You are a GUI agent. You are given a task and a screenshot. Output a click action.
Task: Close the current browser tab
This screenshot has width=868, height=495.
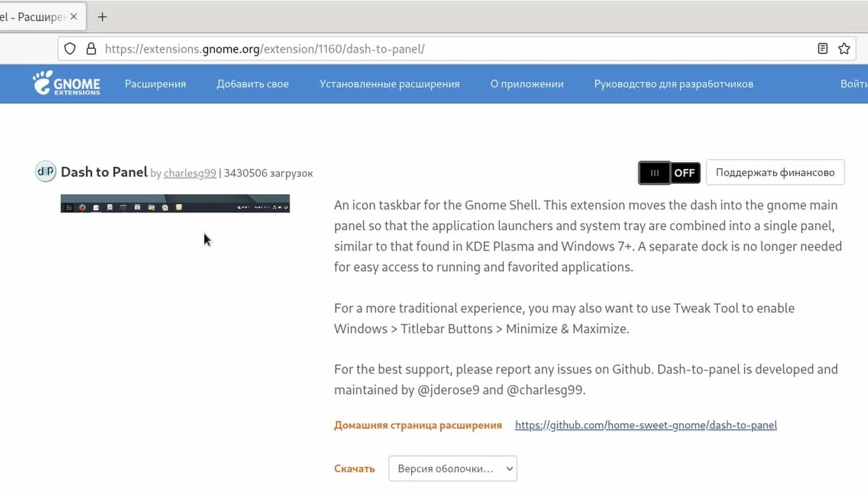pos(74,17)
